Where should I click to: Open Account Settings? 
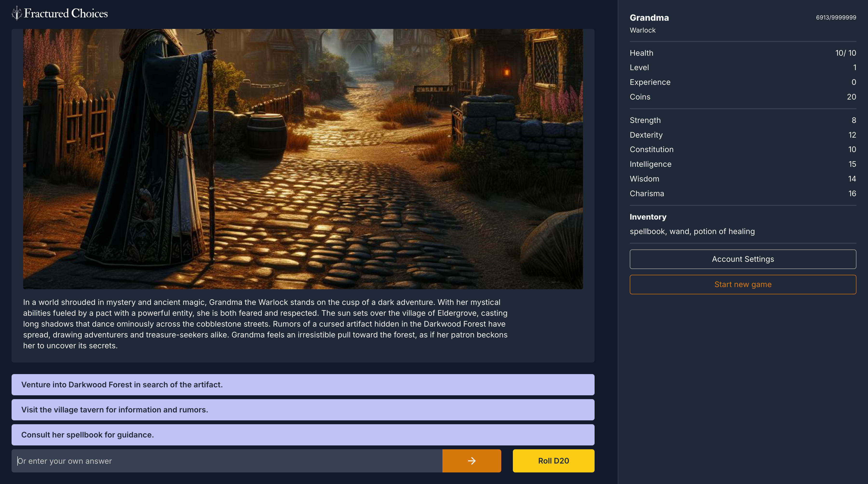pyautogui.click(x=743, y=259)
